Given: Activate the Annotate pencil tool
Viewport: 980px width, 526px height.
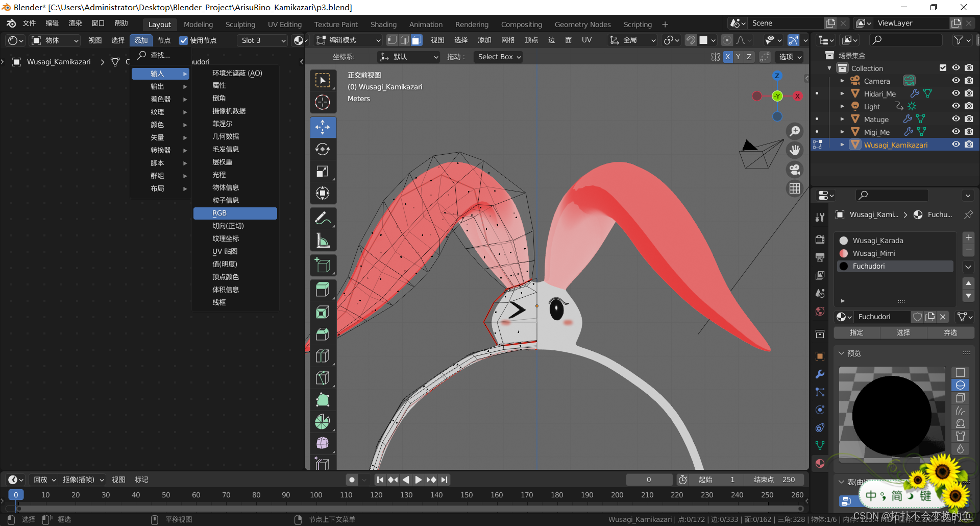Looking at the screenshot, I should (x=323, y=219).
